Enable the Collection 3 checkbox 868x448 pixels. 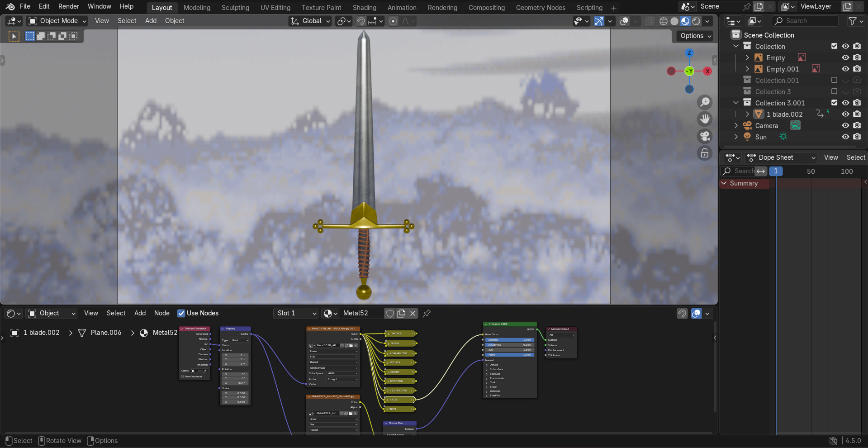[x=834, y=91]
